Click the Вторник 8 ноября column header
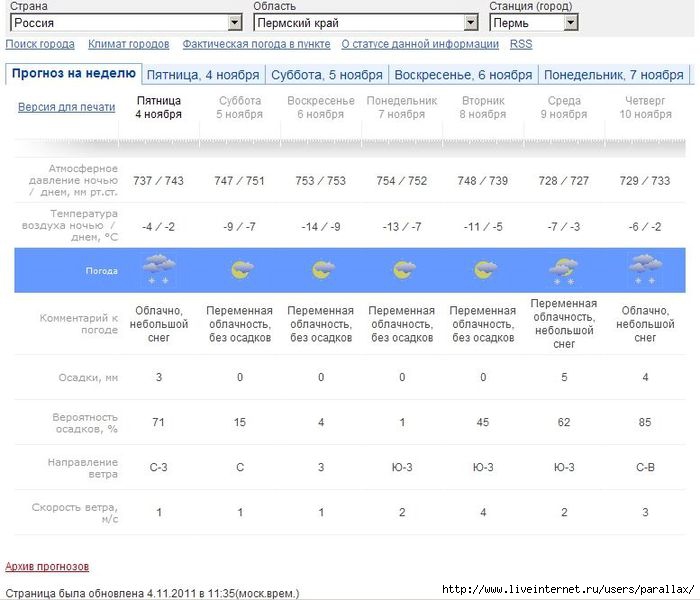The width and height of the screenshot is (700, 600). tap(483, 108)
